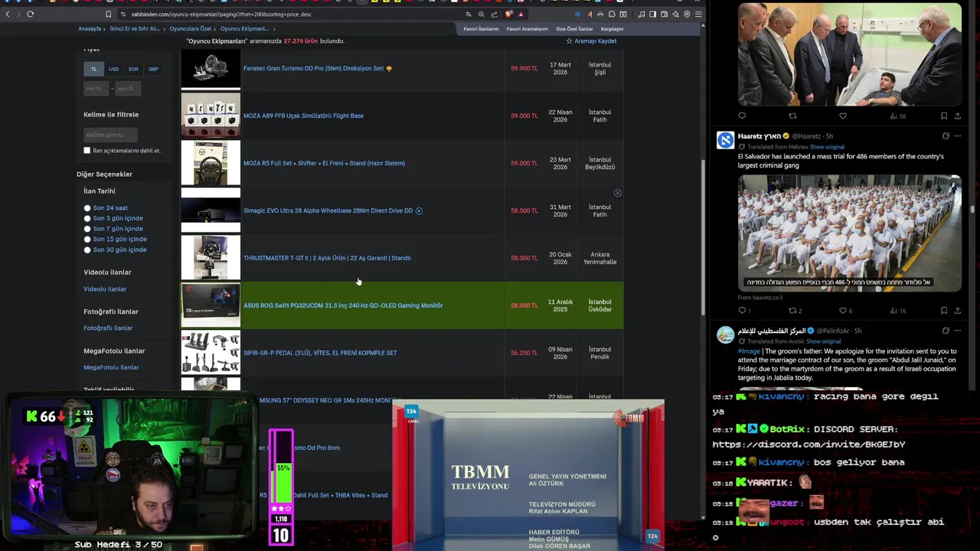
Task: Select the Son 30 gün içinde filter
Action: pos(87,249)
